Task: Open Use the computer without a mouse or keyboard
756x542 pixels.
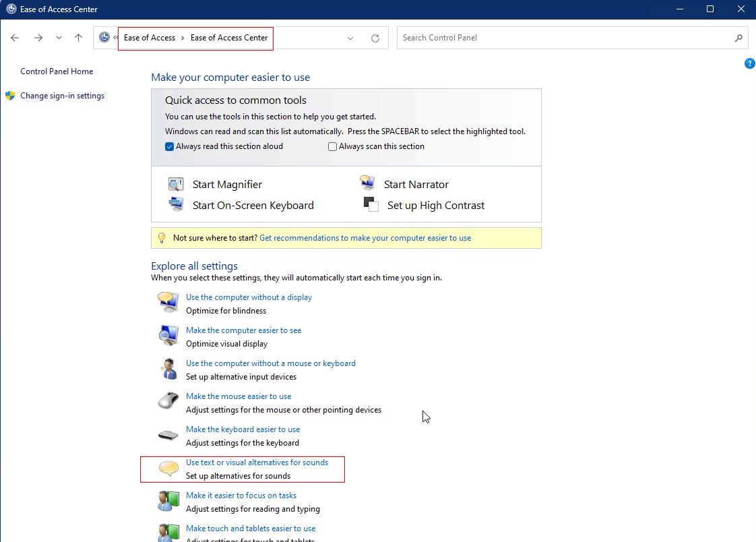Action: click(271, 363)
